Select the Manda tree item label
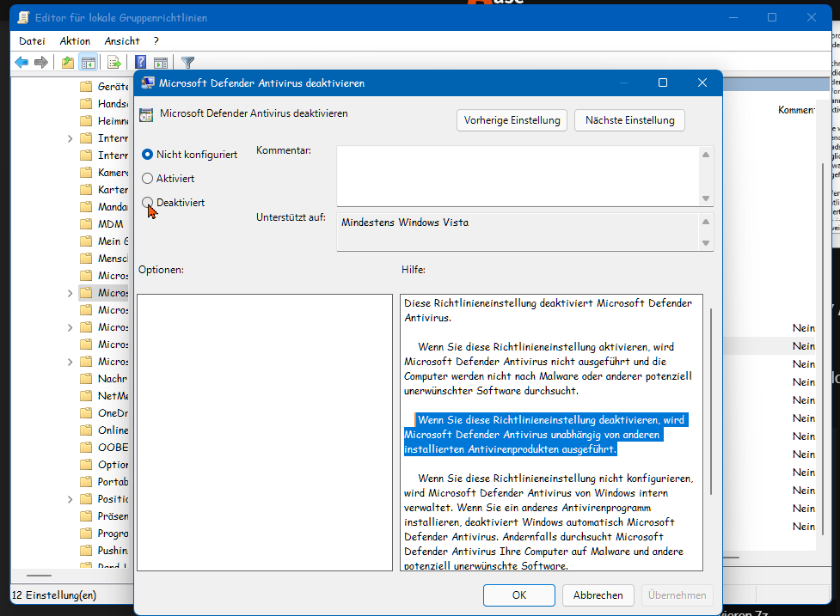 pyautogui.click(x=113, y=207)
